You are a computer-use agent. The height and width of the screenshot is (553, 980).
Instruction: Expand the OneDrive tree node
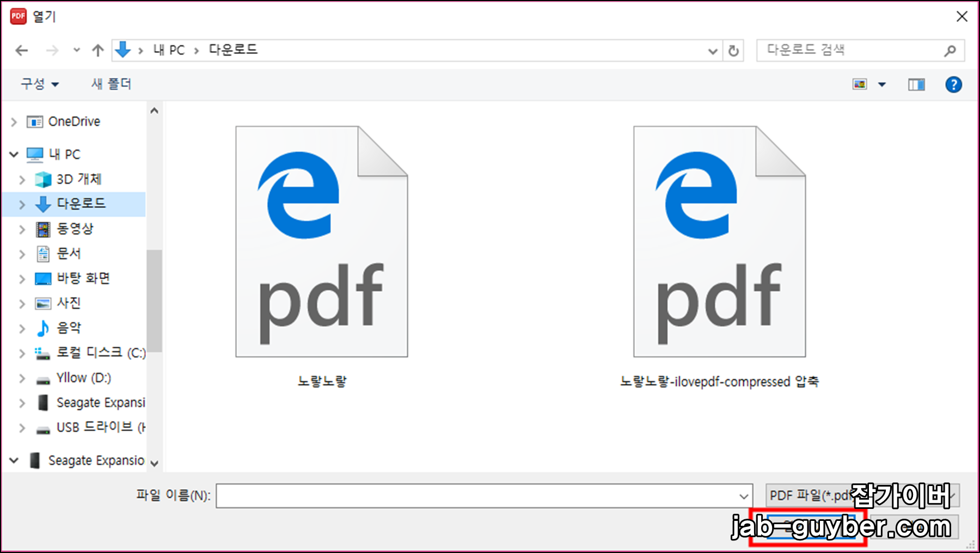(x=14, y=122)
